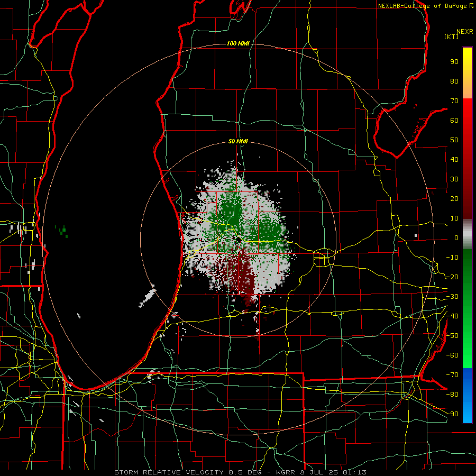This screenshot has width=476, height=476.
Task: Click the -20 value on the velocity scale
Action: click(x=452, y=277)
